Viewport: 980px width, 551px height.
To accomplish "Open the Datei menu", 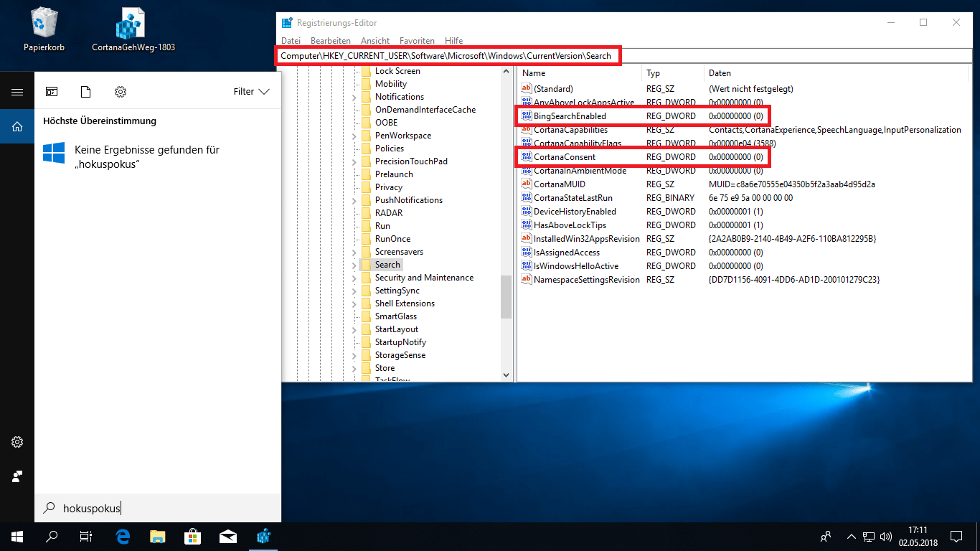I will (x=291, y=41).
